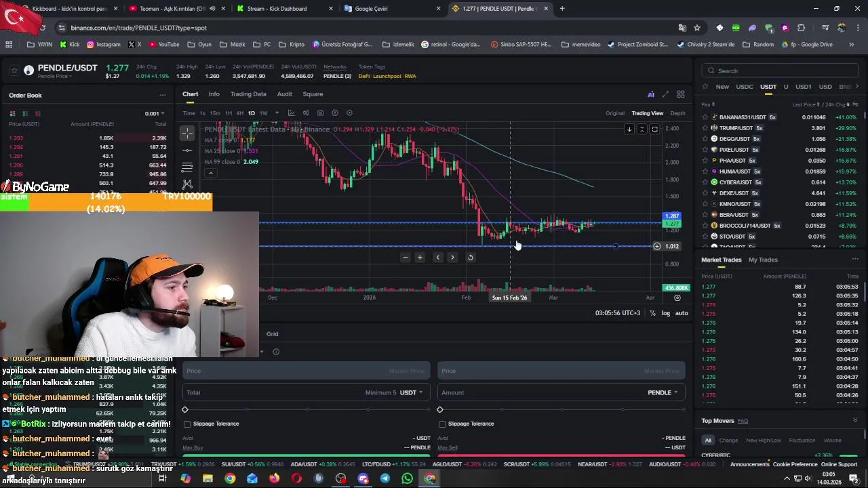
Task: Favorite BANANAS31/USDT with its star
Action: (705, 117)
